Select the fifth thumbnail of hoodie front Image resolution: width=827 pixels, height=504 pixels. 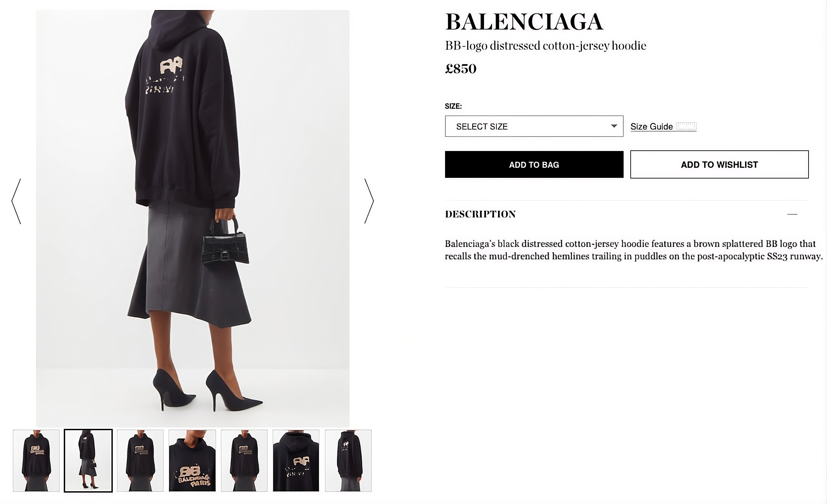click(244, 460)
